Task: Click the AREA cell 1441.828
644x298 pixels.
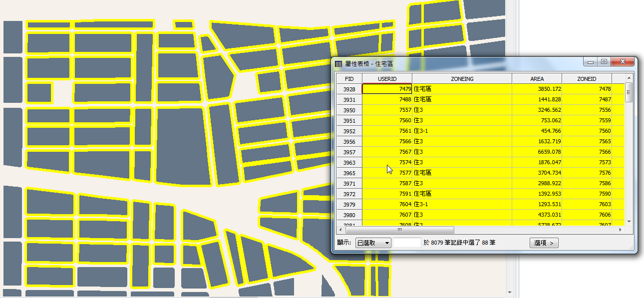Action: 537,99
